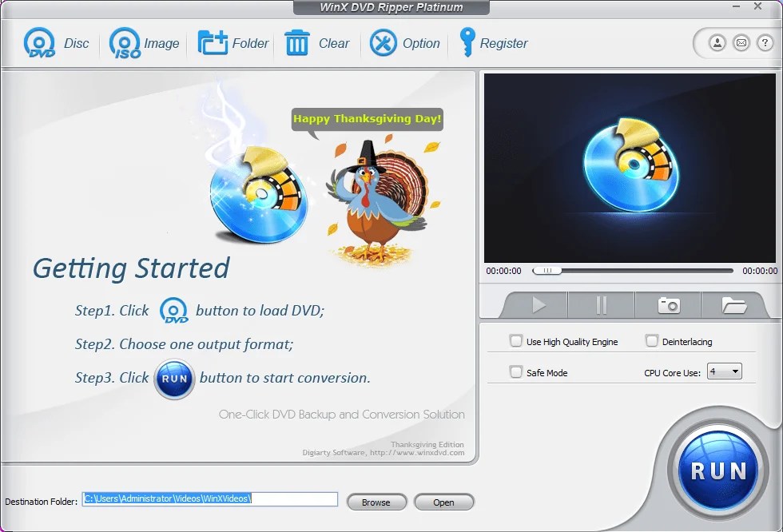
Task: Clear the loaded list
Action: coord(316,43)
